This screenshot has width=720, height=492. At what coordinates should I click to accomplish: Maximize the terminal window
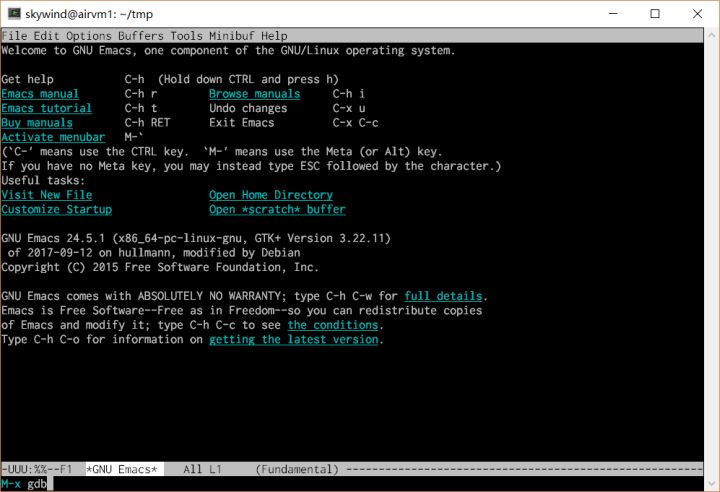pos(655,14)
